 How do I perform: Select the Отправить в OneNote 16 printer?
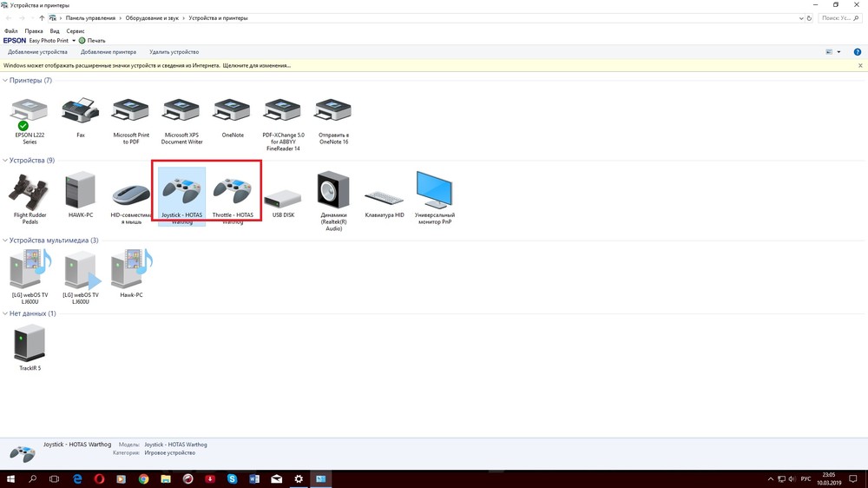point(334,122)
